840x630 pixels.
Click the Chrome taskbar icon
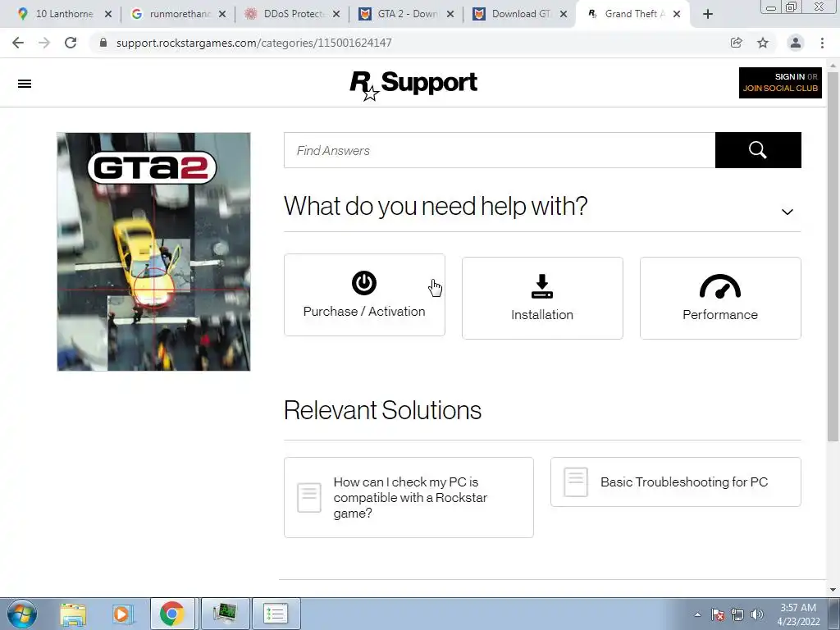pyautogui.click(x=172, y=614)
